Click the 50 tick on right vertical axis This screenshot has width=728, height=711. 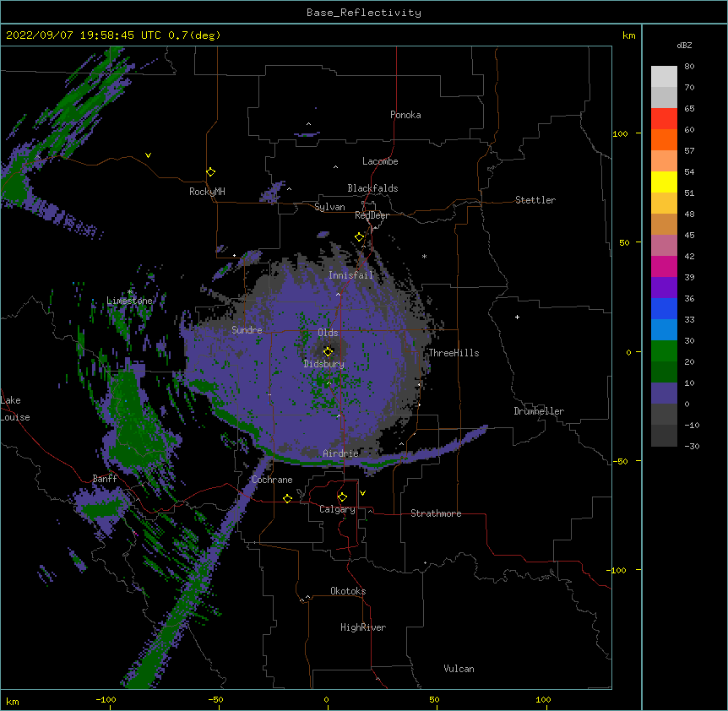point(624,242)
